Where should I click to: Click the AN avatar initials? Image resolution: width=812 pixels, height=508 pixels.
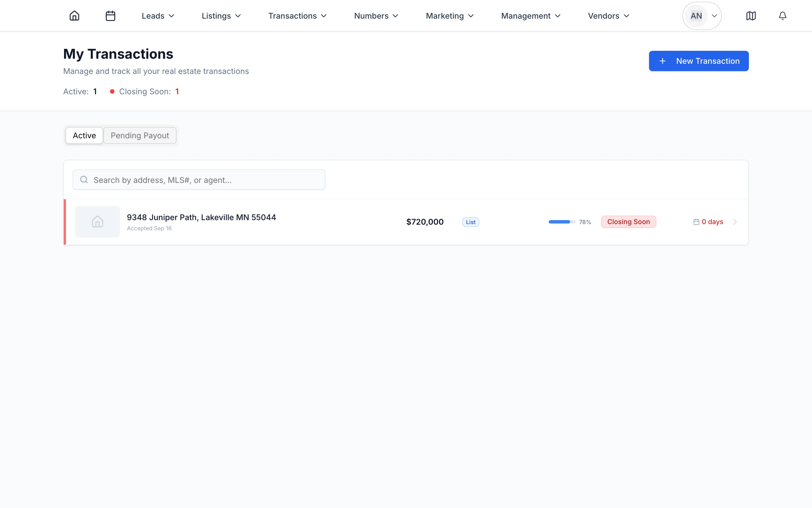point(696,16)
